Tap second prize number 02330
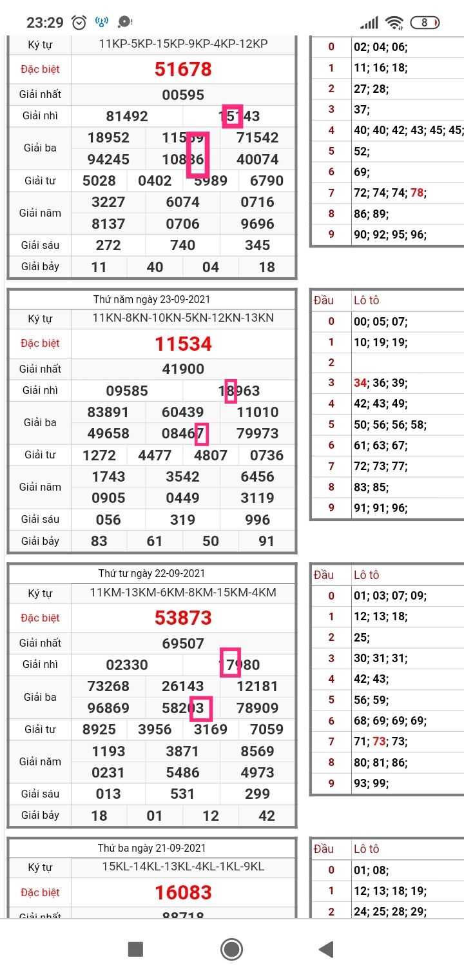 [127, 665]
